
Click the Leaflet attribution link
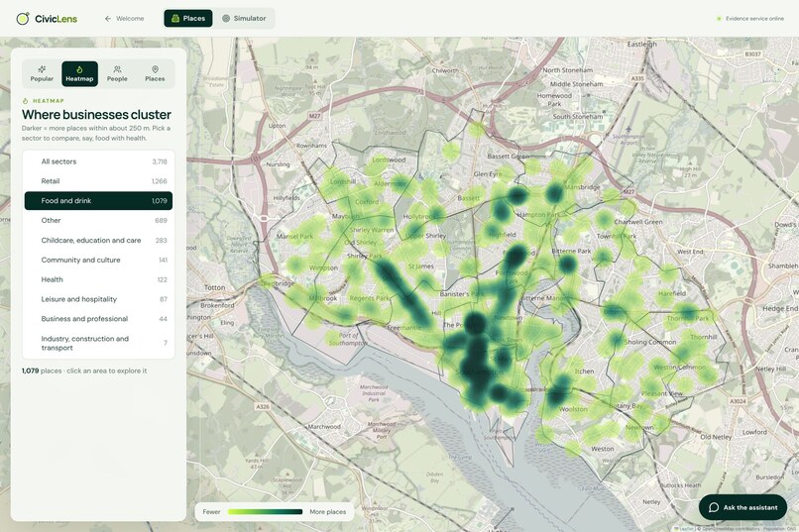coord(685,529)
